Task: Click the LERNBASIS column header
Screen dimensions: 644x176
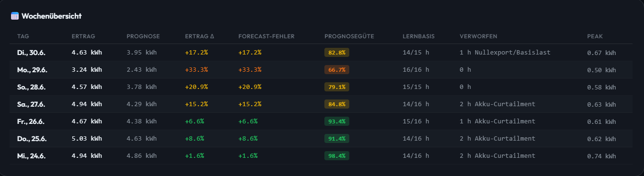Action: click(x=419, y=36)
